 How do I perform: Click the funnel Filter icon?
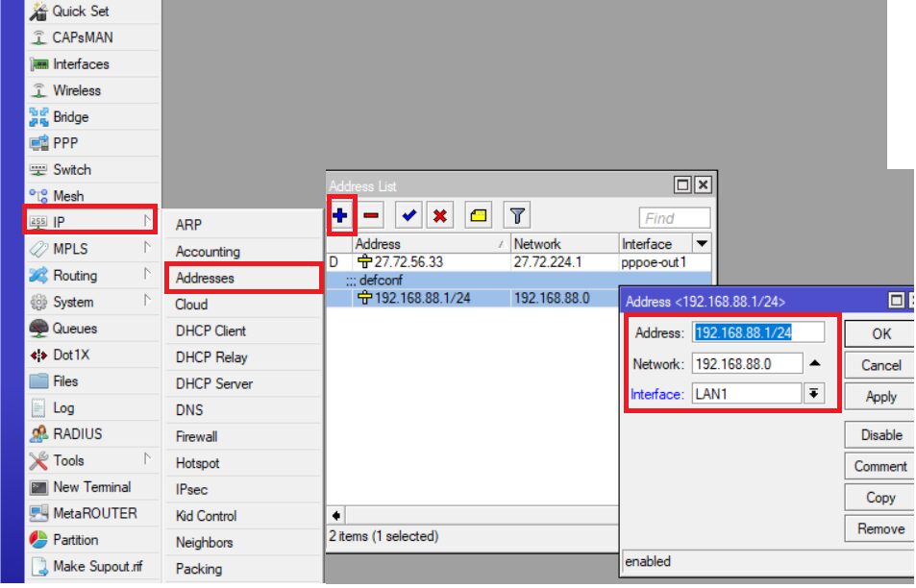tap(516, 216)
